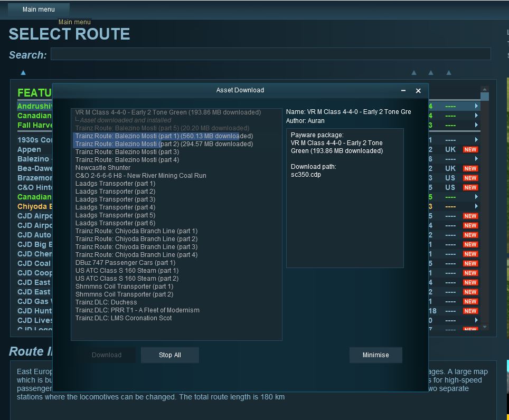Select Chiyoda Branch Line (part 4) entry
This screenshot has height=420, width=509.
coord(136,255)
